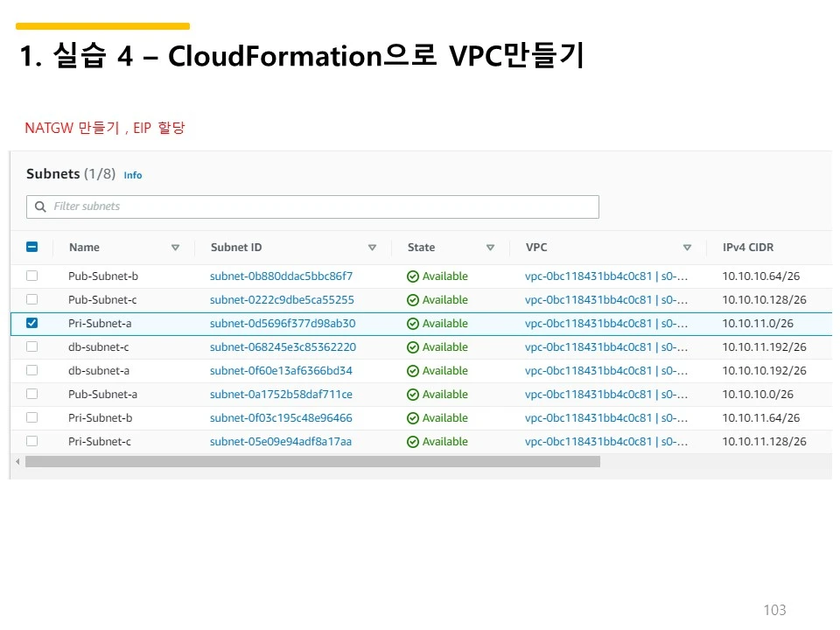Click the Available text in Pub-Subnet-c row
Image resolution: width=840 pixels, height=630 pixels.
click(444, 300)
